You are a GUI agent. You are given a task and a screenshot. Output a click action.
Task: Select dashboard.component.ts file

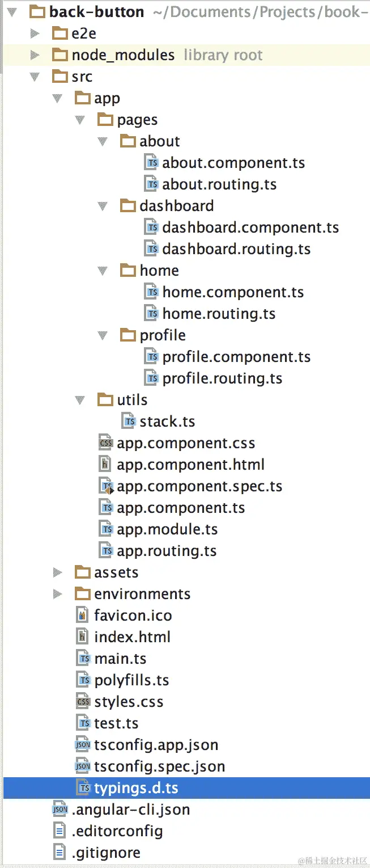(x=250, y=227)
